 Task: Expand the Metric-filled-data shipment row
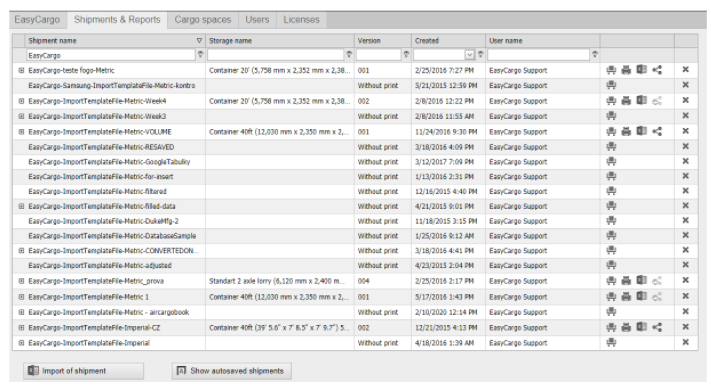point(21,206)
